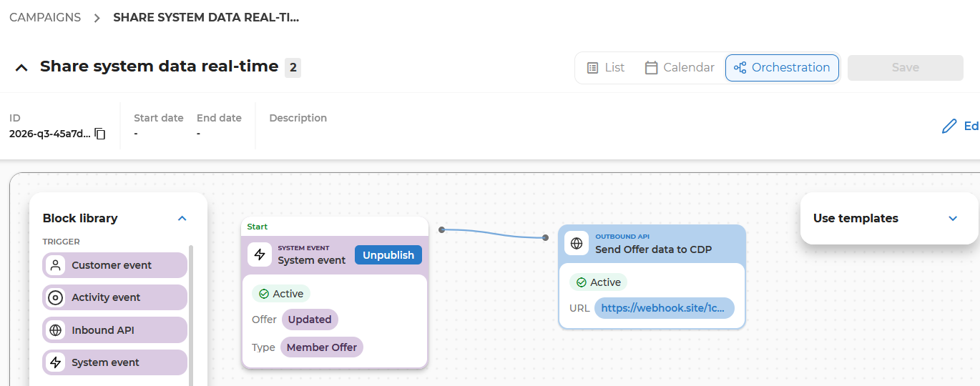
Task: Click the Inbound API globe icon
Action: (55, 330)
